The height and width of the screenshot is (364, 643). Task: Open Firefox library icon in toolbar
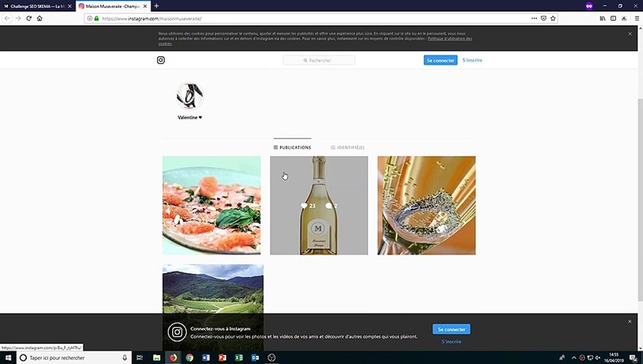pyautogui.click(x=603, y=18)
